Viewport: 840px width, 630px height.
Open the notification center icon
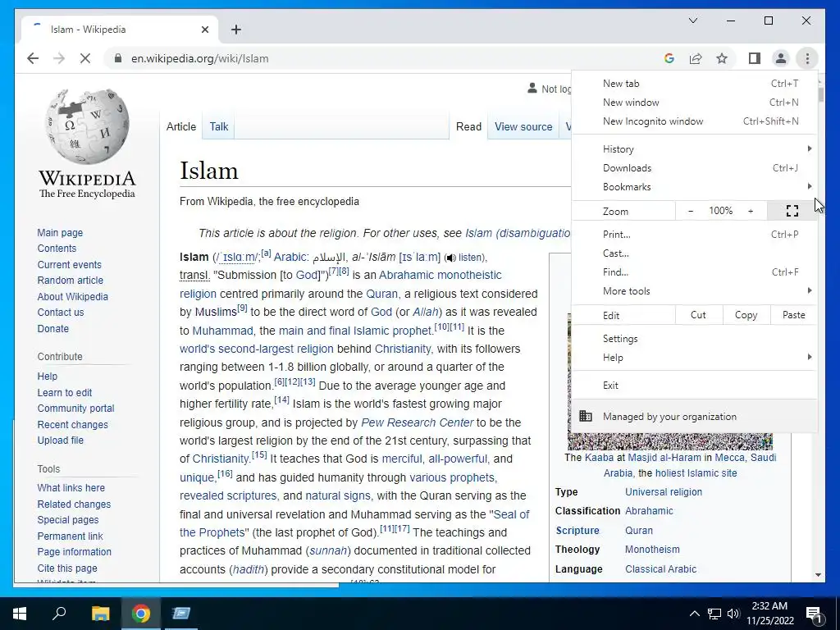(x=814, y=614)
